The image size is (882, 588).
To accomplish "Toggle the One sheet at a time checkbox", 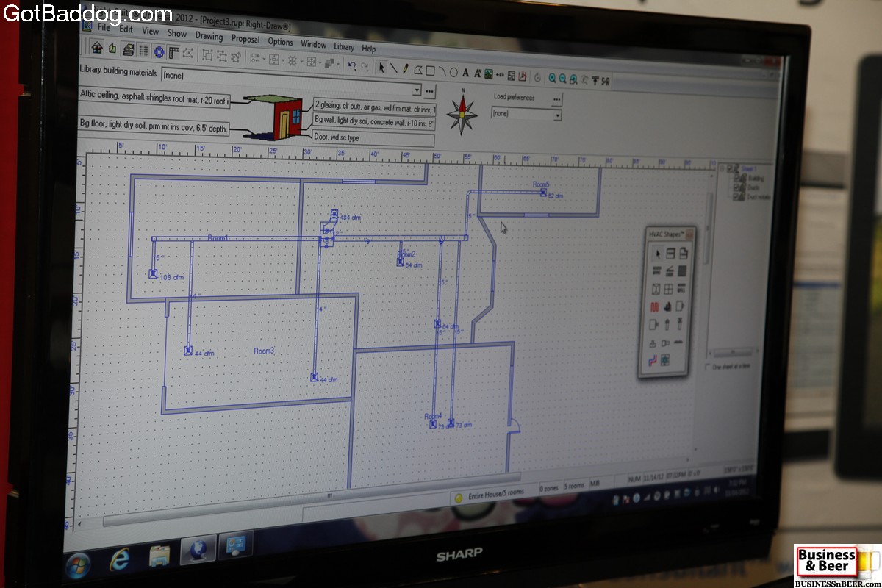I will 709,367.
